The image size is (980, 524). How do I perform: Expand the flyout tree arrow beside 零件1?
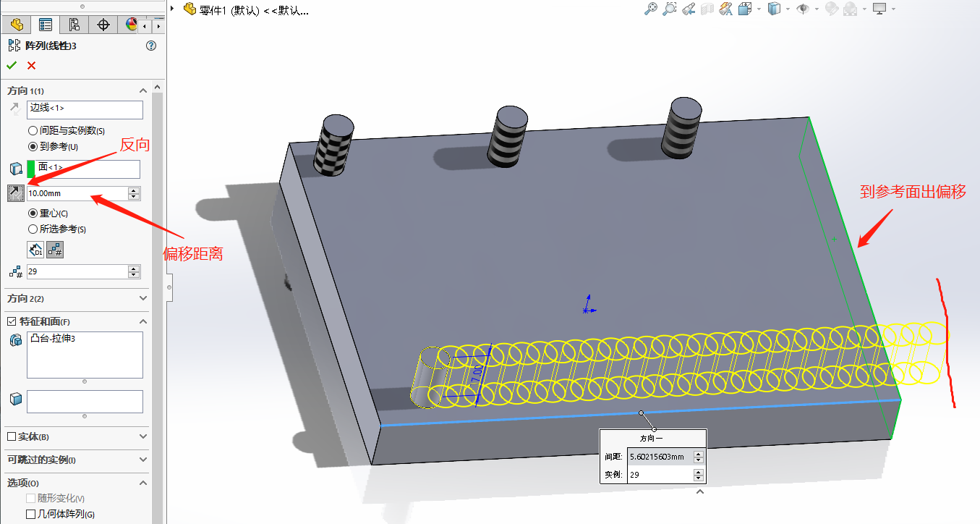pyautogui.click(x=173, y=9)
